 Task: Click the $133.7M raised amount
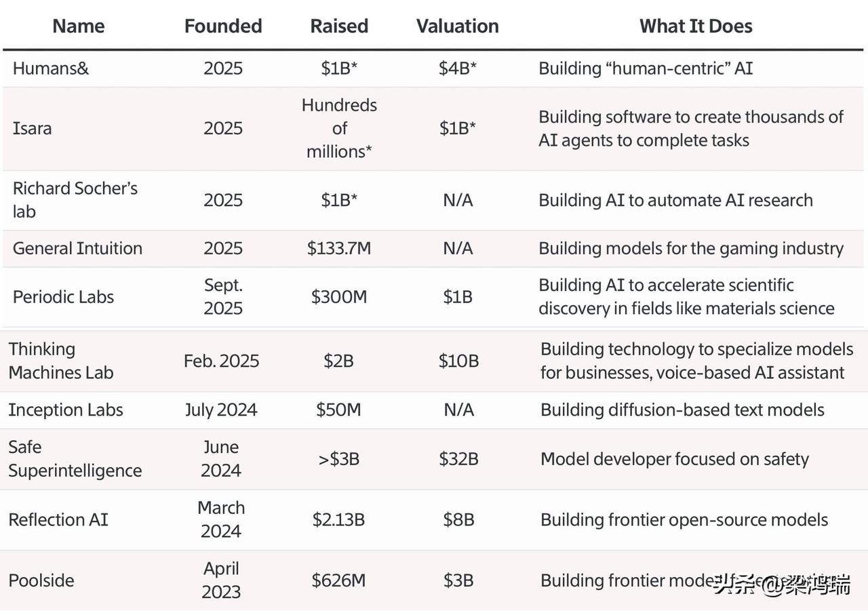(339, 248)
